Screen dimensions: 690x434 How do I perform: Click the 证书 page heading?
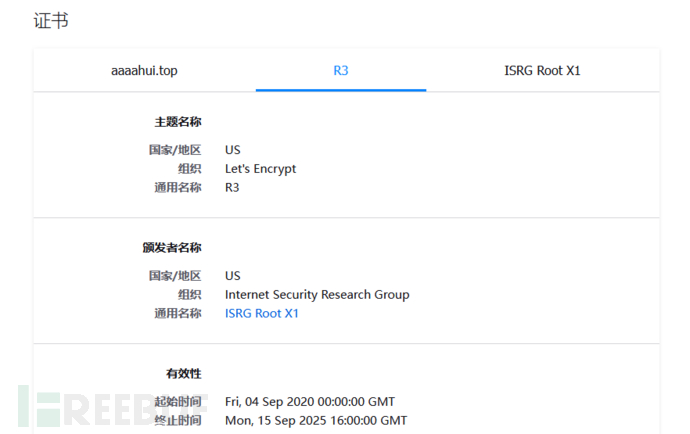[51, 21]
